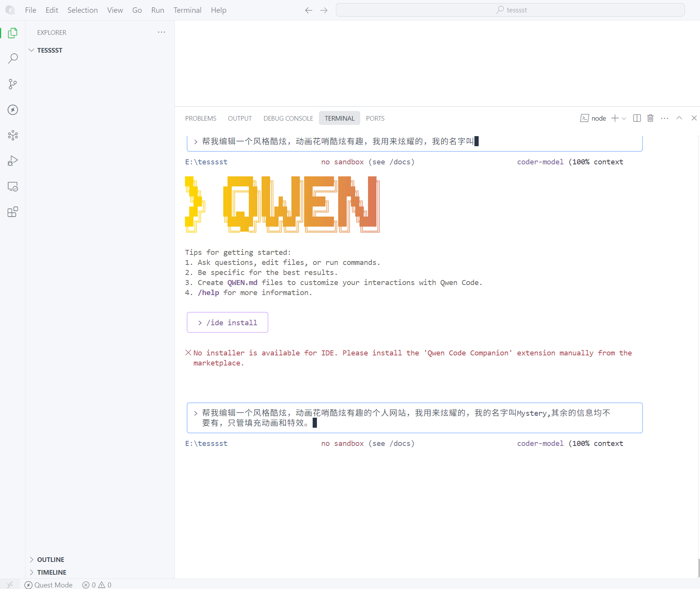This screenshot has width=700, height=589.
Task: Toggle Quest Mode in status bar
Action: point(49,584)
